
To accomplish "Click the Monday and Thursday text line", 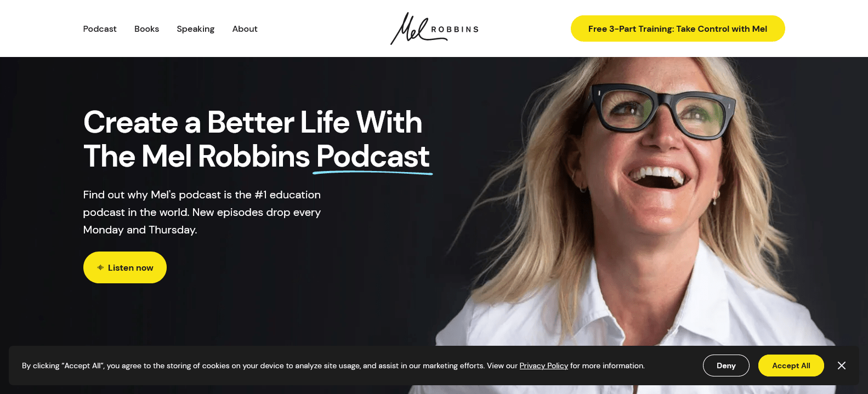I will point(140,230).
